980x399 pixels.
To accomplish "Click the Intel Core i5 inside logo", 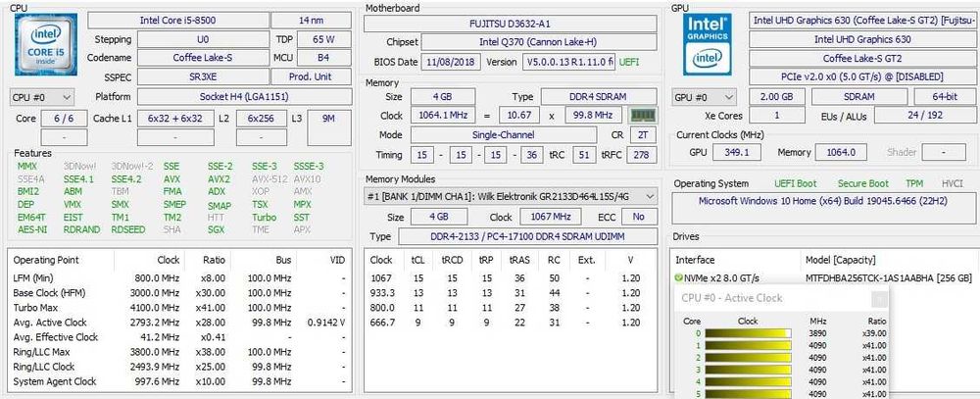I will click(46, 44).
